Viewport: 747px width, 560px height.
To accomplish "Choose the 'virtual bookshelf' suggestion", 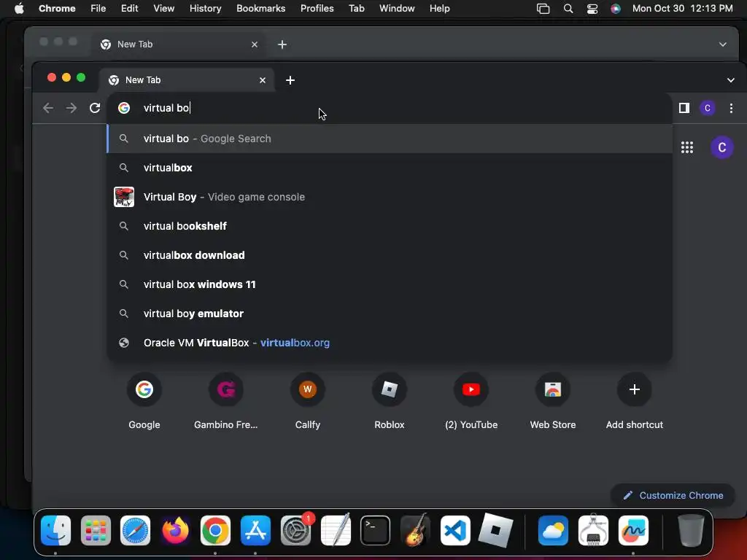I will click(390, 226).
